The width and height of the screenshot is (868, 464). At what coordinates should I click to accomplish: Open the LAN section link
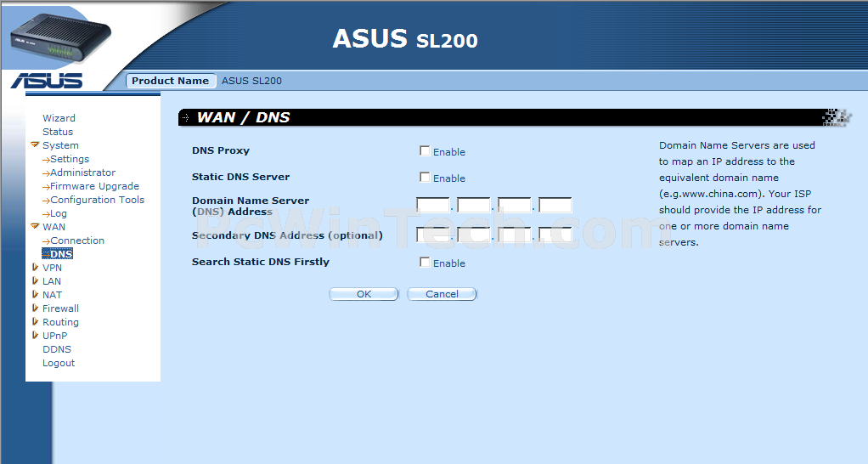52,281
